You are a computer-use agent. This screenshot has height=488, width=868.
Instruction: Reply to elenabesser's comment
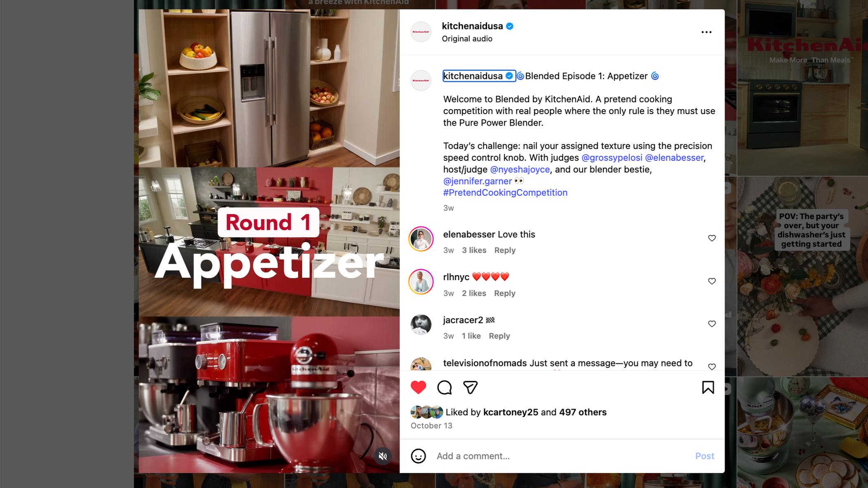(505, 250)
